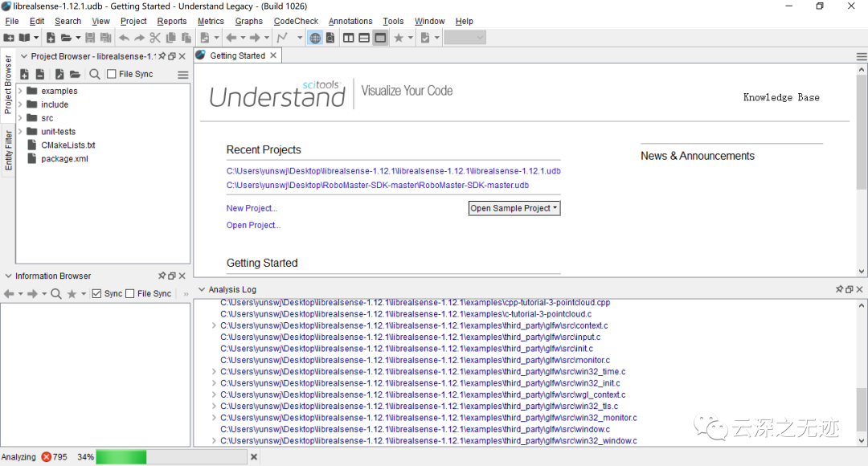This screenshot has height=466, width=868.
Task: Split the workspace horizontally using toolbar icon
Action: 364,38
